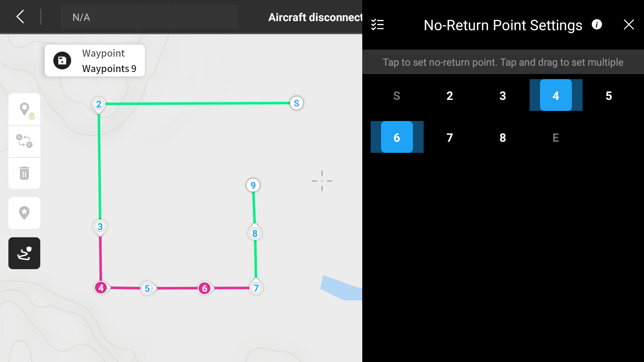The width and height of the screenshot is (644, 362).
Task: Click the back arrow to exit mission editing
Action: 20,17
